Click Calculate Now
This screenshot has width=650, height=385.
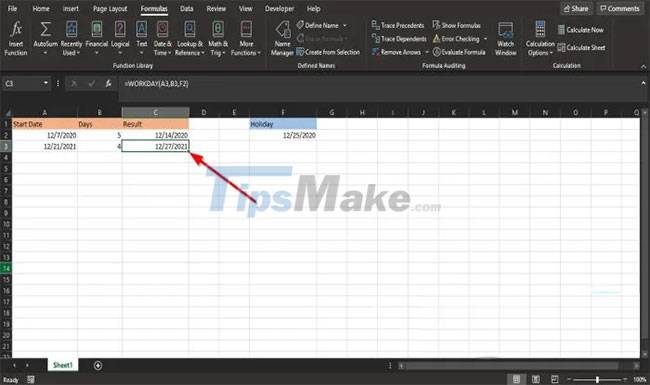[x=580, y=30]
